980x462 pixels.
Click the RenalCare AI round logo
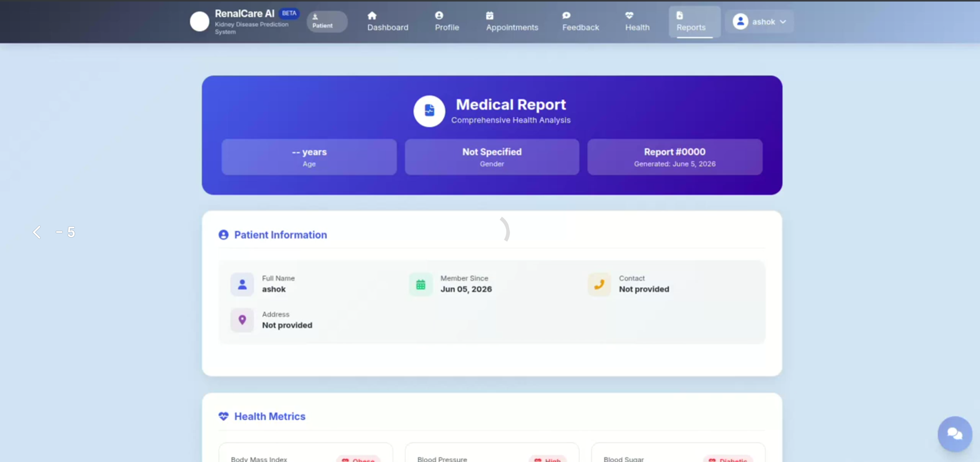point(199,21)
